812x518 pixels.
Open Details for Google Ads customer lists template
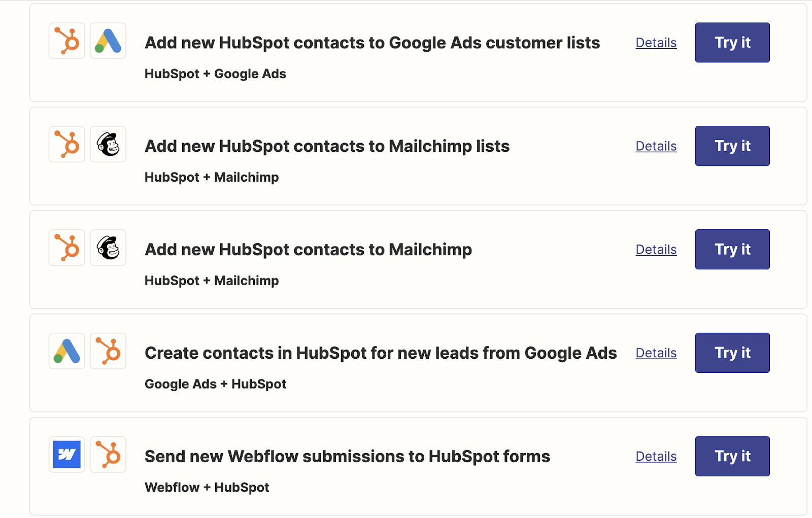coord(656,43)
